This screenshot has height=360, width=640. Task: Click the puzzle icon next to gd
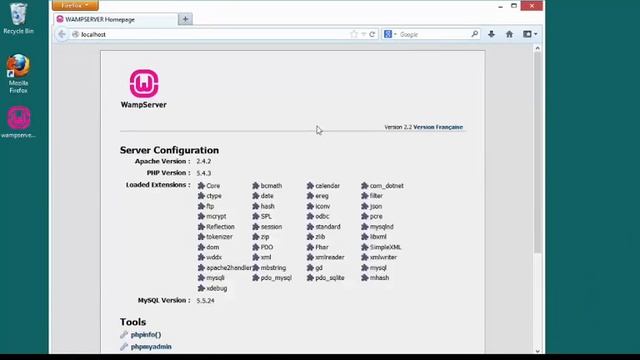(x=310, y=268)
